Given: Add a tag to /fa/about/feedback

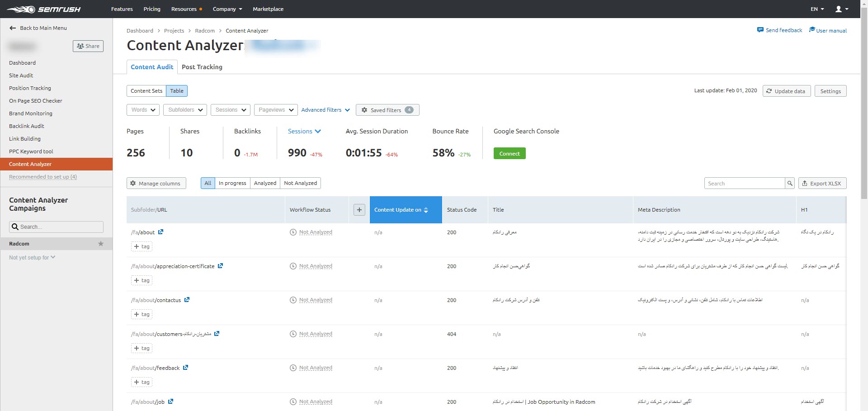Looking at the screenshot, I should pos(142,382).
